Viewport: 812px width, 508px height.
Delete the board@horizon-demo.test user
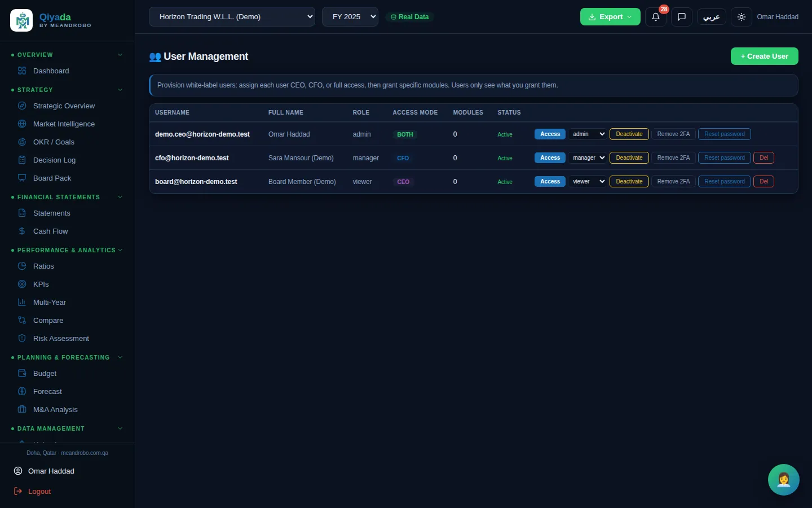(764, 182)
